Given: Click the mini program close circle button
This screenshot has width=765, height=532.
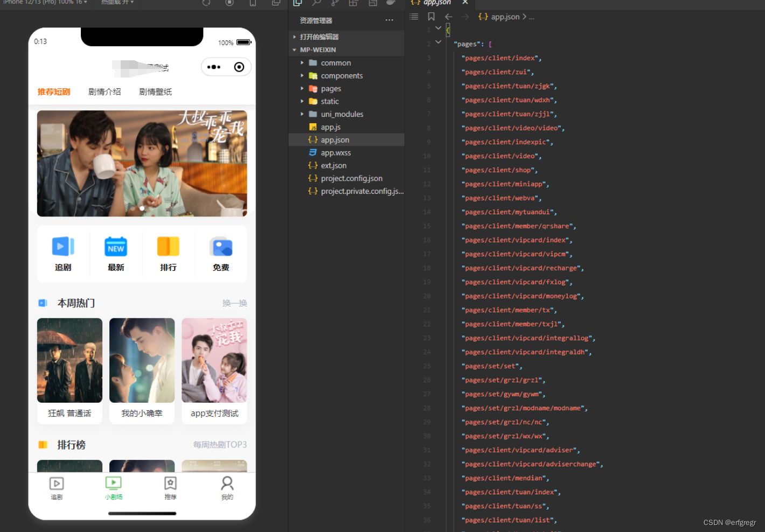Looking at the screenshot, I should (x=239, y=67).
